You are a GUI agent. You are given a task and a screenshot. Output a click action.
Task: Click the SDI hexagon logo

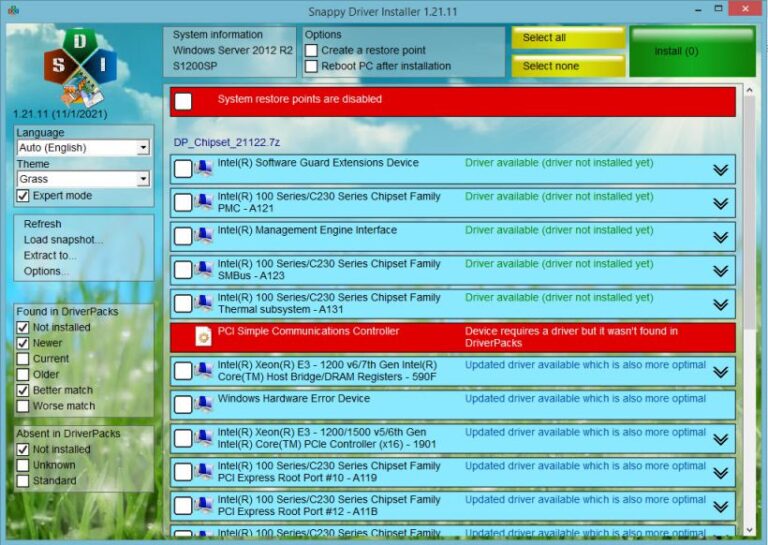[80, 68]
